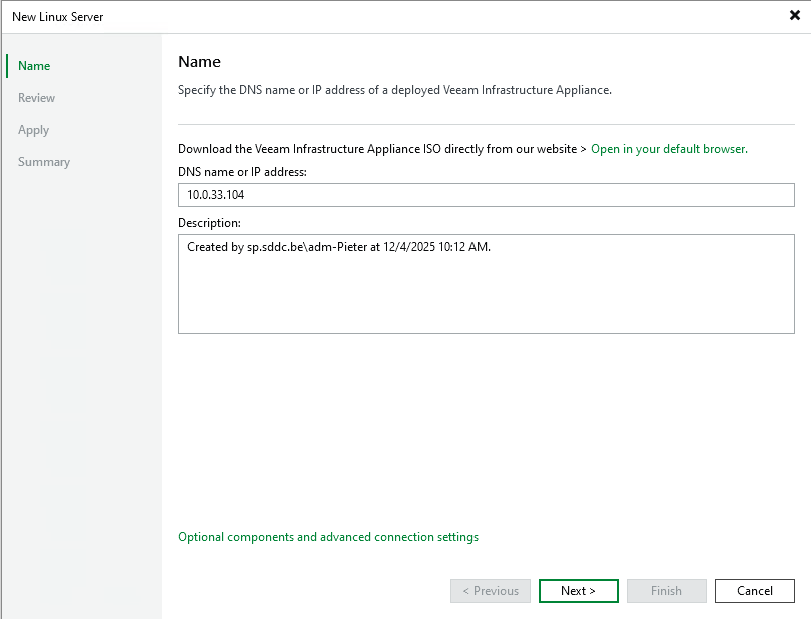
Task: Click the Previous button
Action: (490, 591)
